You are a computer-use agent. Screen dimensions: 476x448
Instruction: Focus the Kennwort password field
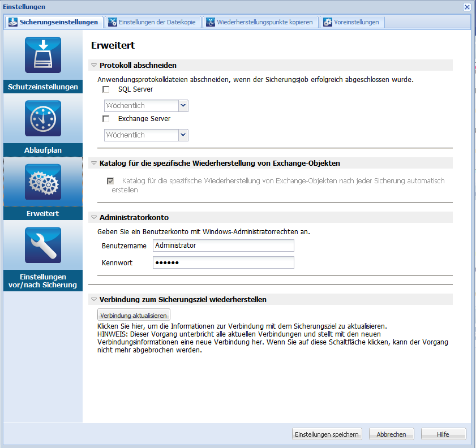[224, 262]
